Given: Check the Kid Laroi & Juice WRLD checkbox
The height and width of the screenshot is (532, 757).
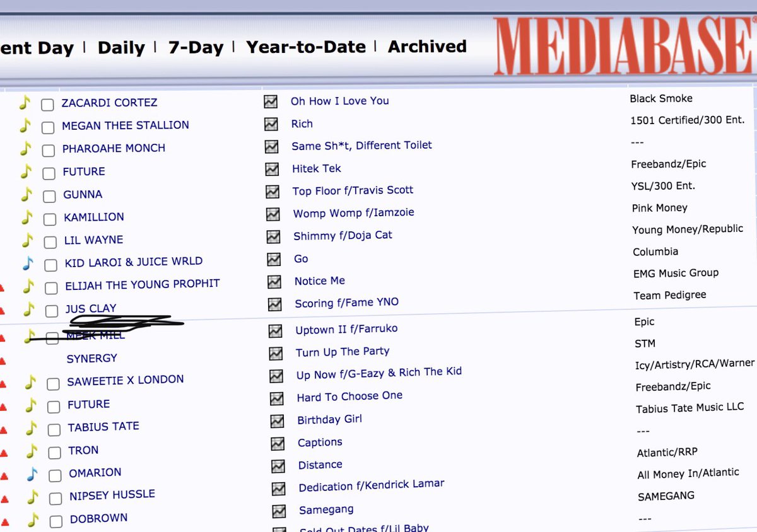Looking at the screenshot, I should [x=50, y=265].
